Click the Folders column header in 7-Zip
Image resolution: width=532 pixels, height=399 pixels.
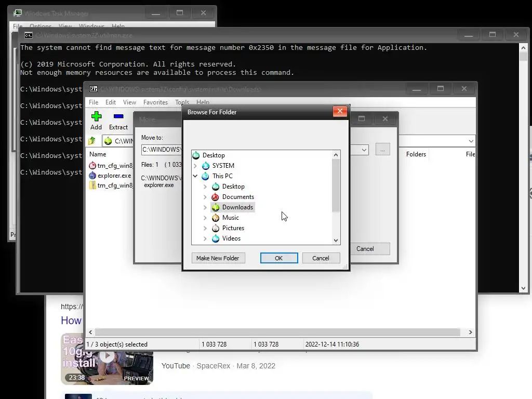click(416, 154)
